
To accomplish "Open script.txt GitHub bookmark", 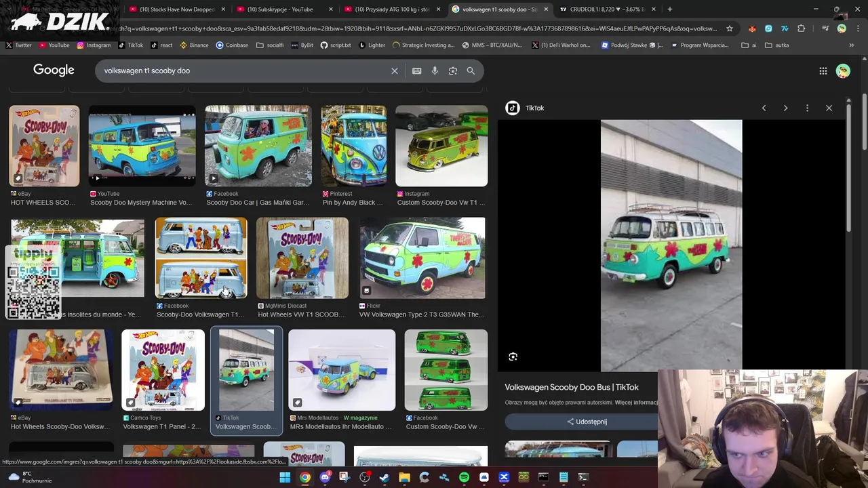I will click(x=336, y=45).
